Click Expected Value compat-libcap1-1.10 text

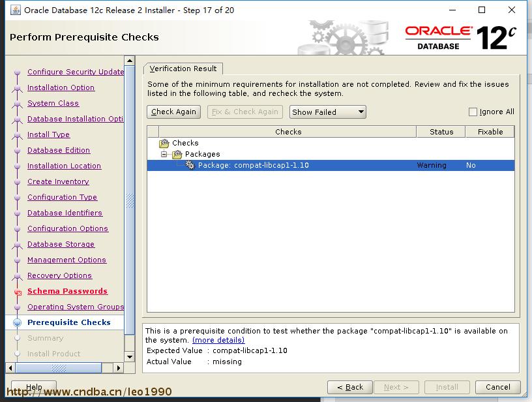click(250, 350)
